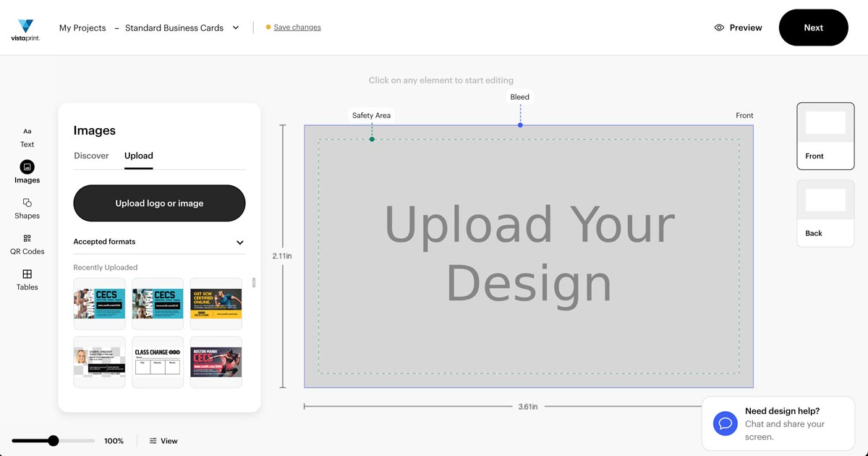
Task: Switch to the Upload tab
Action: (138, 156)
